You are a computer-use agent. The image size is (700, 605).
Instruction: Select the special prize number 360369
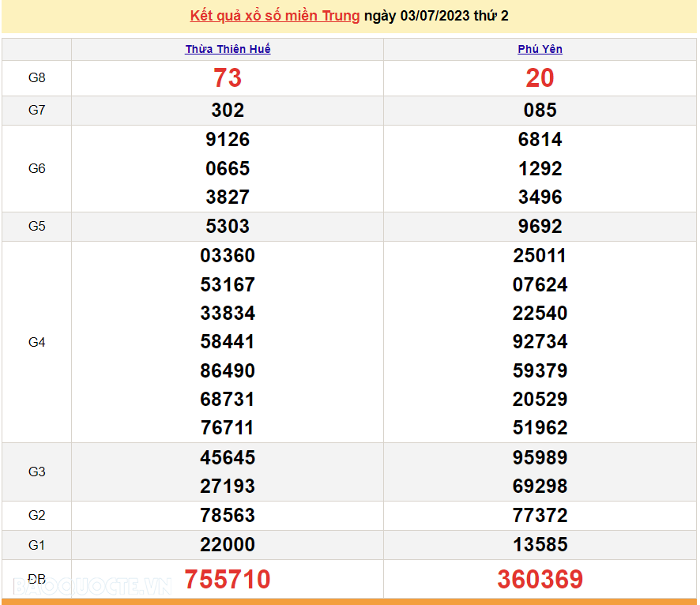(540, 580)
